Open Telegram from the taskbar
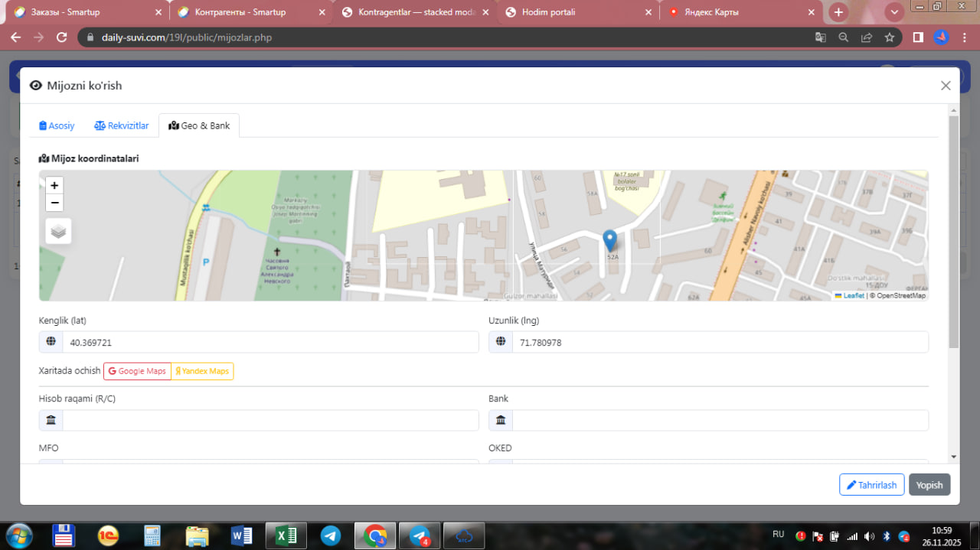The width and height of the screenshot is (980, 550). [331, 535]
